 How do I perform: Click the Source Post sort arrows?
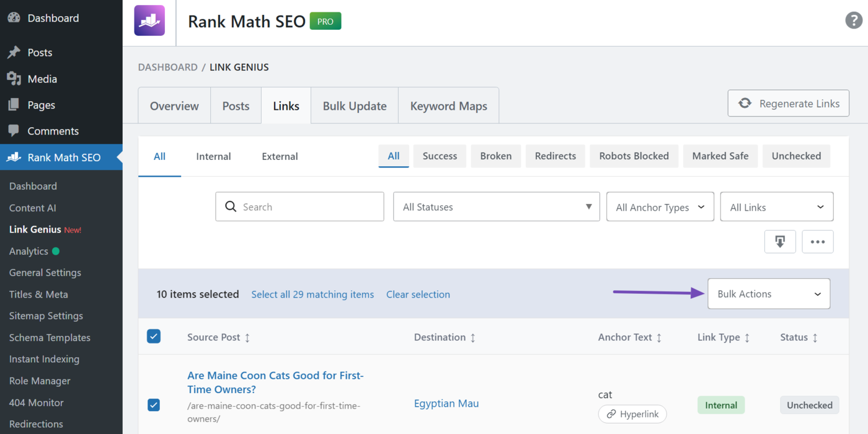(x=247, y=338)
